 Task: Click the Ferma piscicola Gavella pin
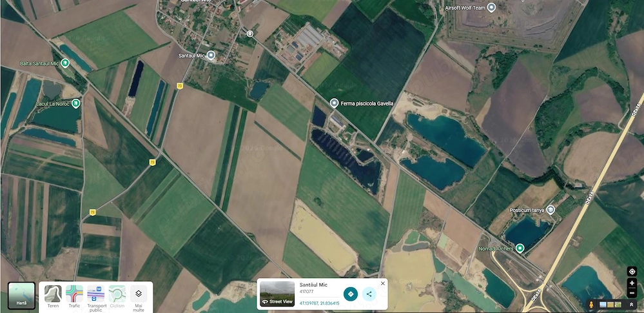pyautogui.click(x=335, y=103)
